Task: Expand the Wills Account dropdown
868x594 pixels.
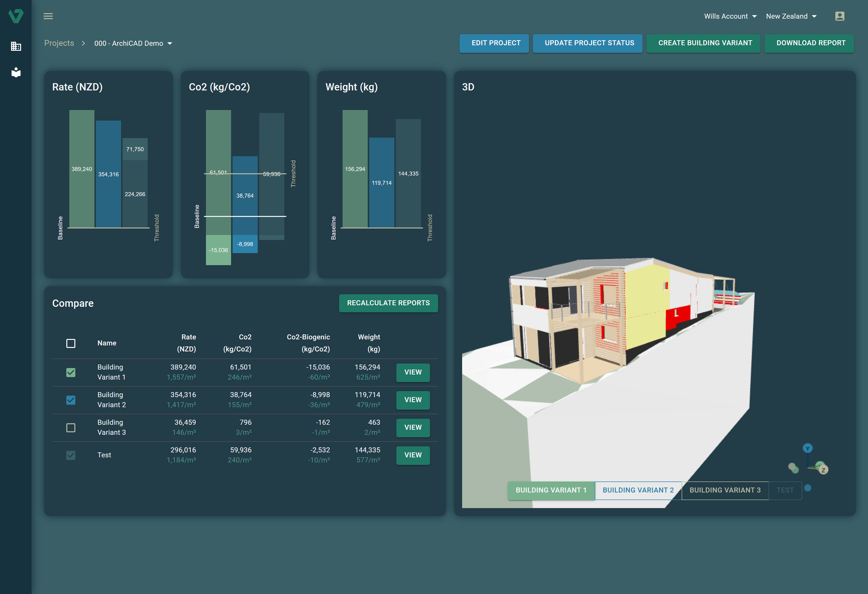Action: tap(730, 16)
